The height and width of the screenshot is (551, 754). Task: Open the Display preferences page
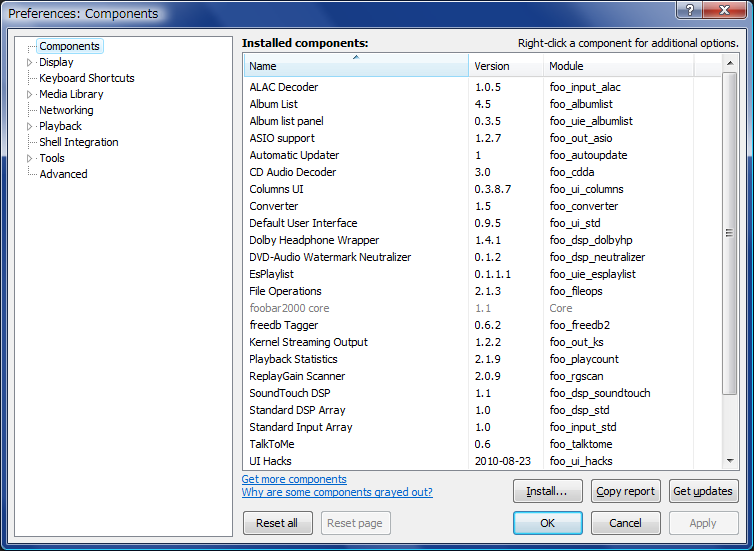coord(56,62)
